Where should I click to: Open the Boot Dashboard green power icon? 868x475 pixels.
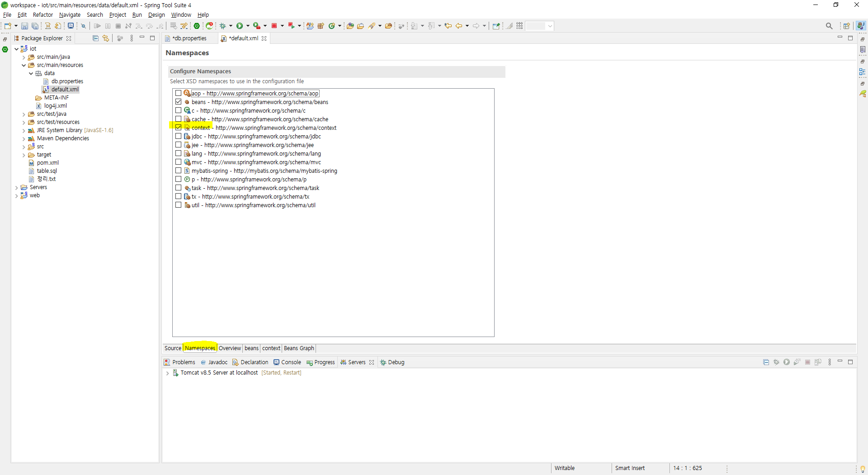pyautogui.click(x=197, y=26)
